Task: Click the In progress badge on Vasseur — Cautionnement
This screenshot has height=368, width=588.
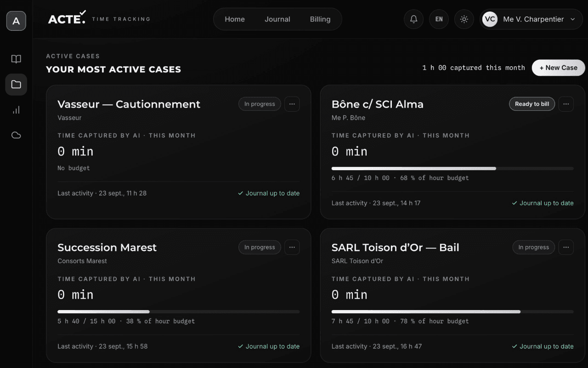Action: 260,104
